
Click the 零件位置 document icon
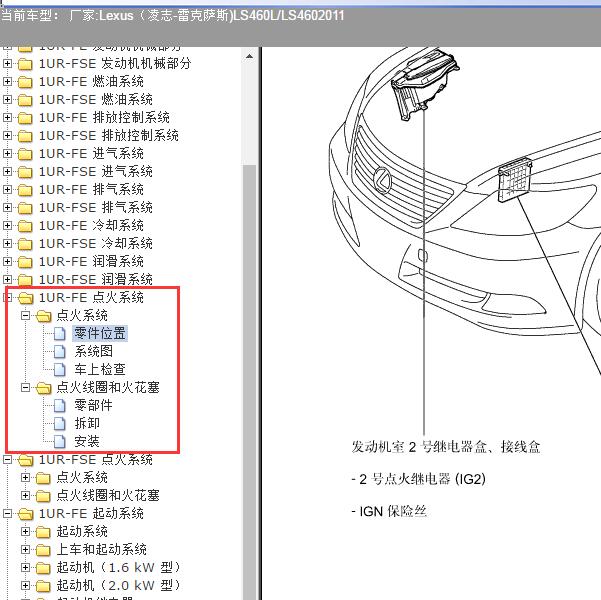59,334
